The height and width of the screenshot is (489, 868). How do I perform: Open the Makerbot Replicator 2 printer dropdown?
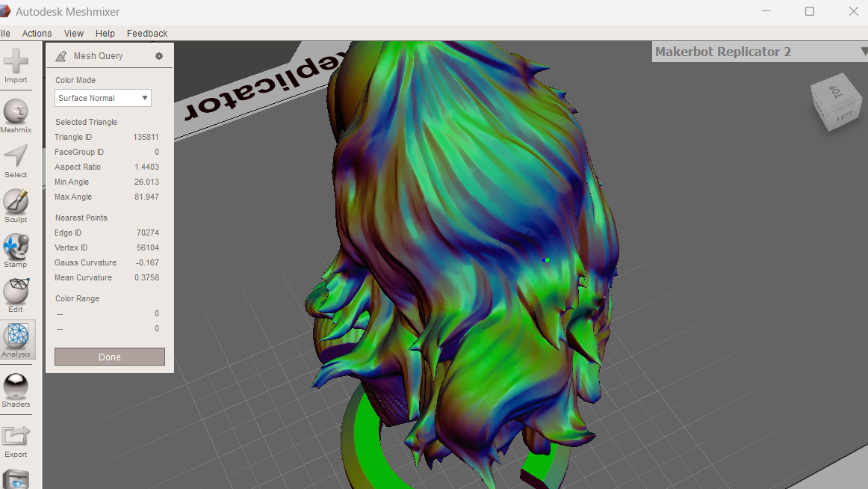(862, 52)
